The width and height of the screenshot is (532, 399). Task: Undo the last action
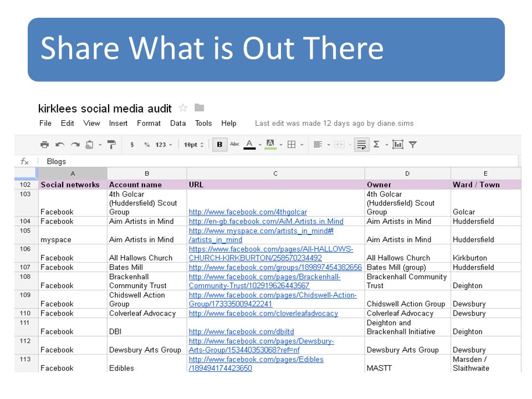coord(60,145)
